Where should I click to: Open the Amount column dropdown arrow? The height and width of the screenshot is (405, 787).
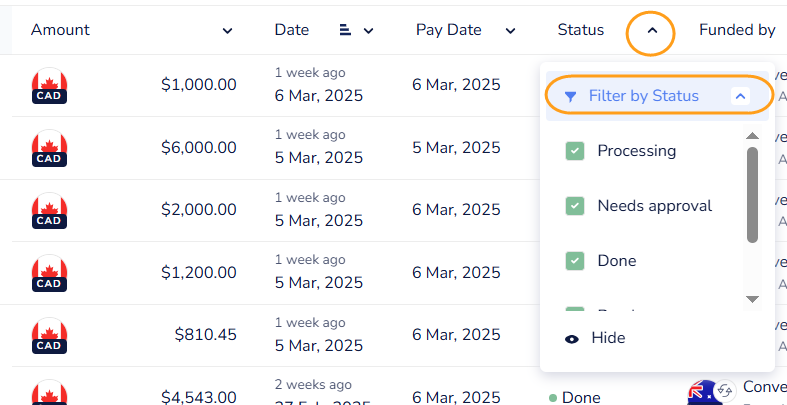tap(227, 31)
